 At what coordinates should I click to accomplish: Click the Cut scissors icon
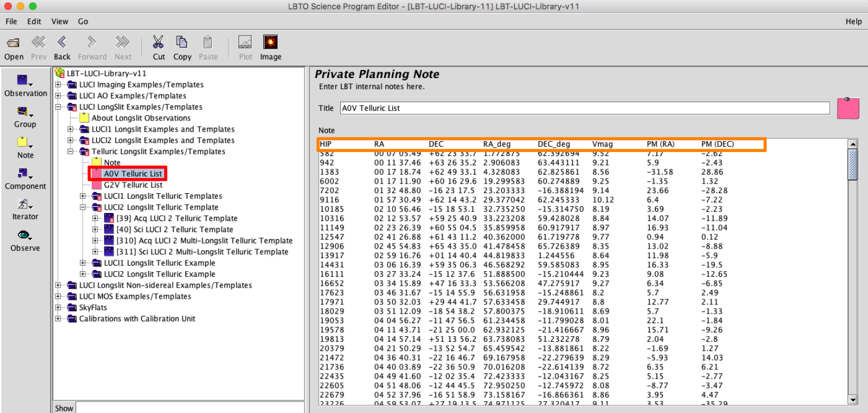pyautogui.click(x=159, y=42)
